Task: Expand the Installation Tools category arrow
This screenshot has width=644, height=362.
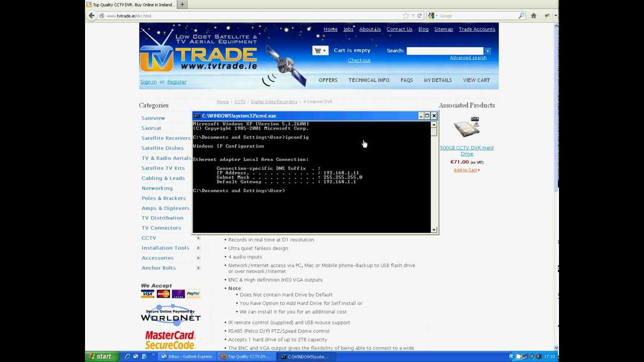Action: point(198,248)
